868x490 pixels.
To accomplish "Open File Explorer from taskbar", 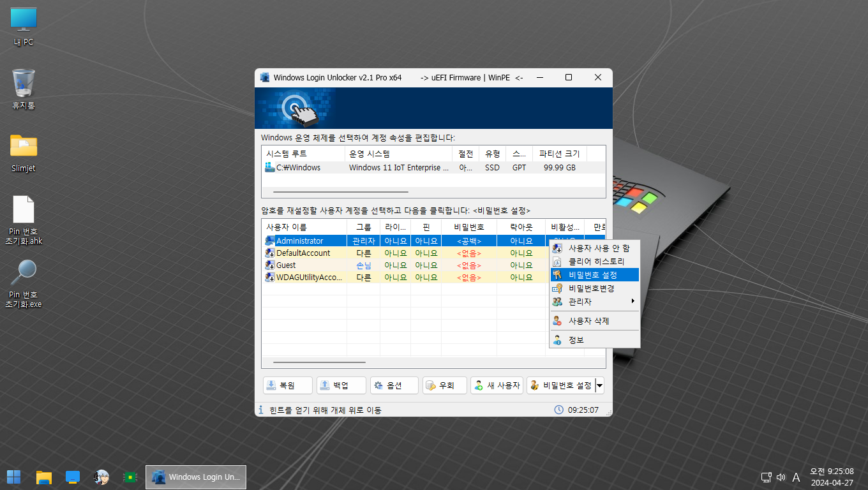I will tap(43, 477).
